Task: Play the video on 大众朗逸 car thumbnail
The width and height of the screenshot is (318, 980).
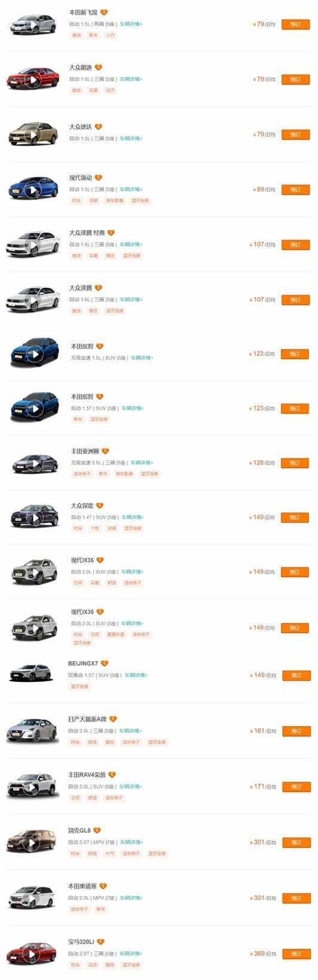Action: pos(33,80)
